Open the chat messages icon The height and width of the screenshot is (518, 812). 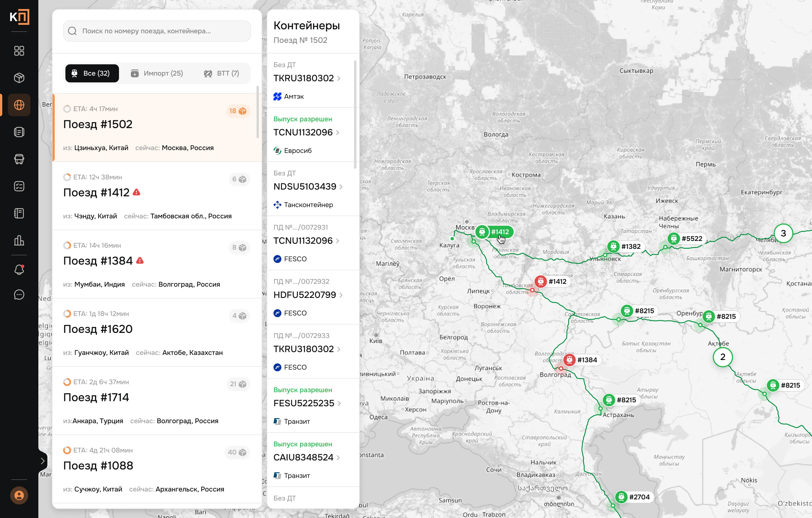coord(19,295)
